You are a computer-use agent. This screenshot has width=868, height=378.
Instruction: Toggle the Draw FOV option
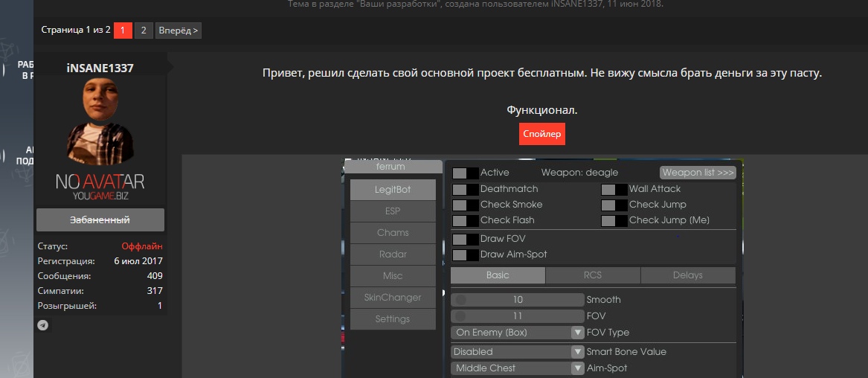pos(466,239)
